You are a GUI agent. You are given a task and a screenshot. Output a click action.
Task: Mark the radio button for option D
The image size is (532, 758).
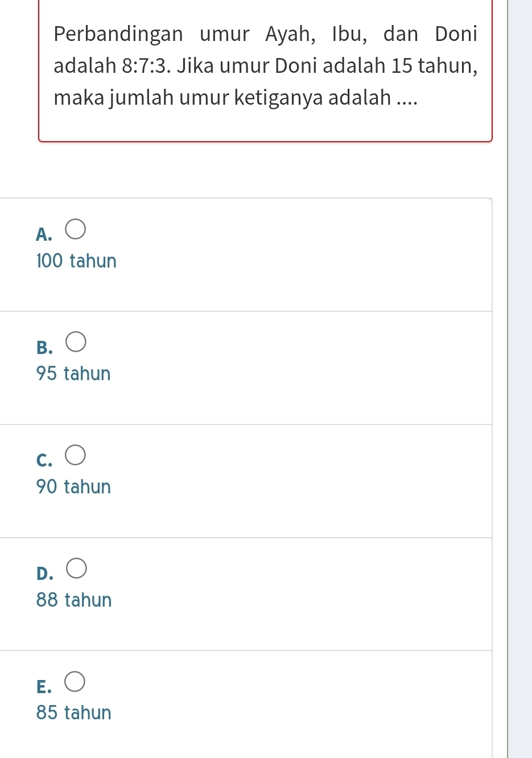click(x=77, y=568)
